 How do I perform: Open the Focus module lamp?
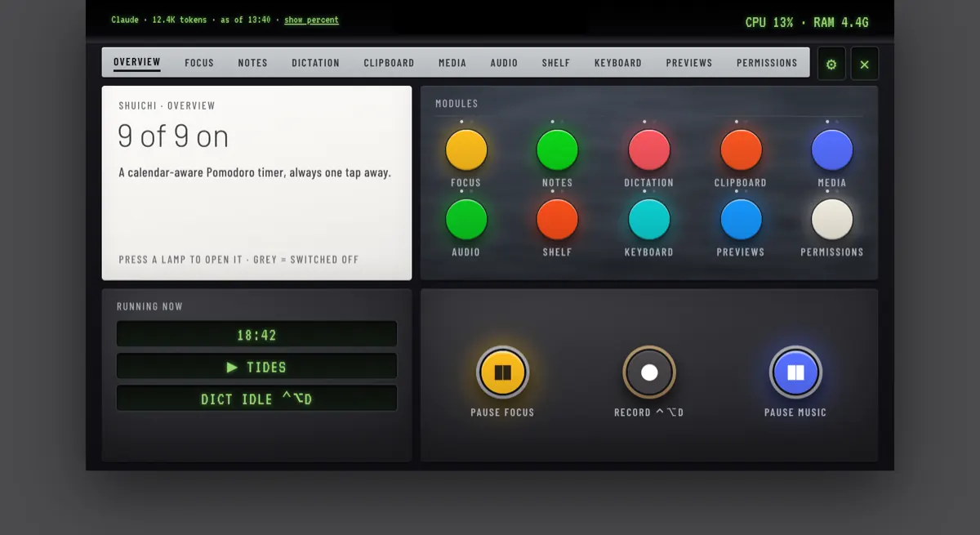[466, 150]
